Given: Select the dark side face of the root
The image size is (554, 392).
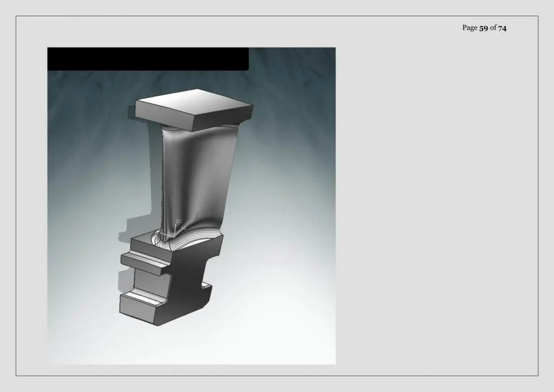Looking at the screenshot, I should pos(187,283).
